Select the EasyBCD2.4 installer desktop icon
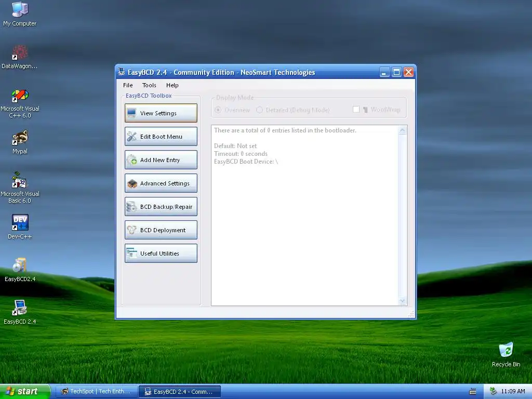The width and height of the screenshot is (532, 399). click(x=20, y=270)
